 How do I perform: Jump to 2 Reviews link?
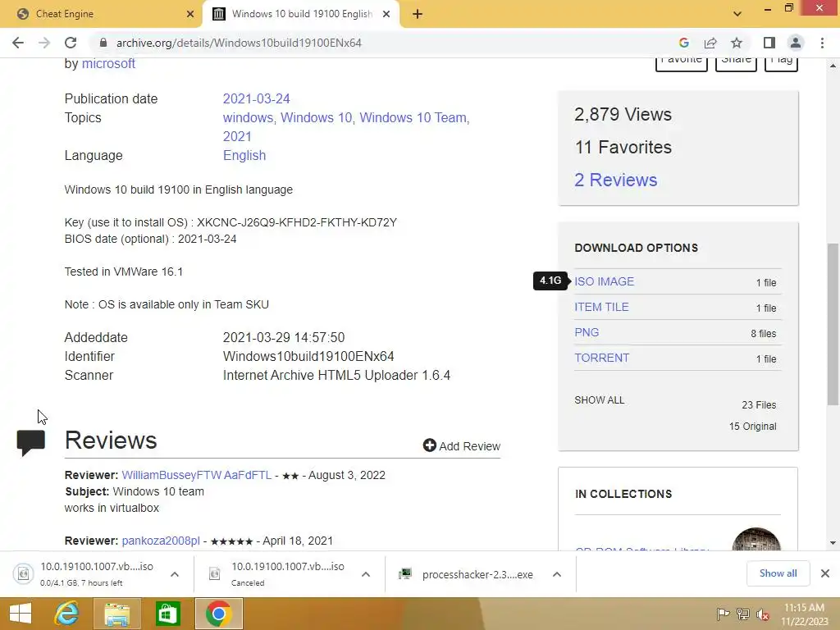coord(615,180)
